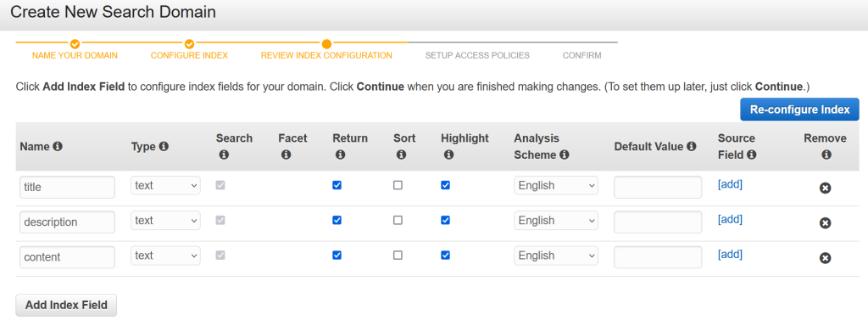Uncheck Highlight for content field
The image size is (868, 326).
tap(445, 255)
